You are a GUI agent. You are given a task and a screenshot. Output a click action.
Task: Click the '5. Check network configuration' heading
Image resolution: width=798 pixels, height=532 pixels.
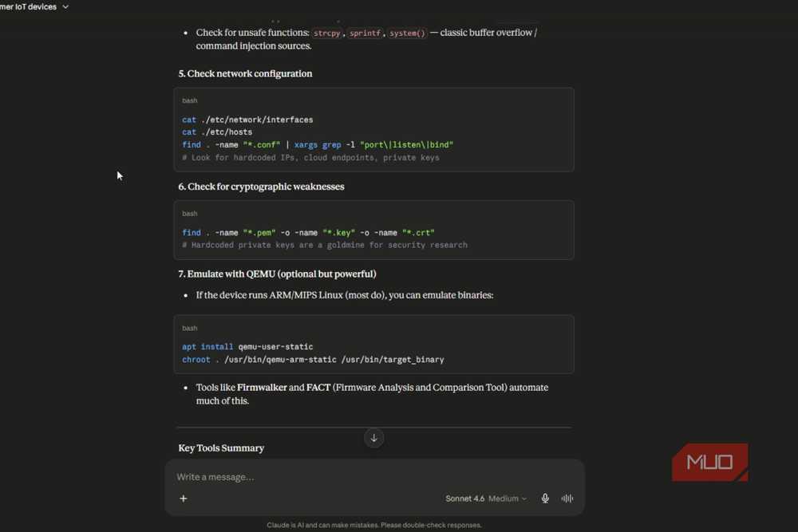point(245,73)
